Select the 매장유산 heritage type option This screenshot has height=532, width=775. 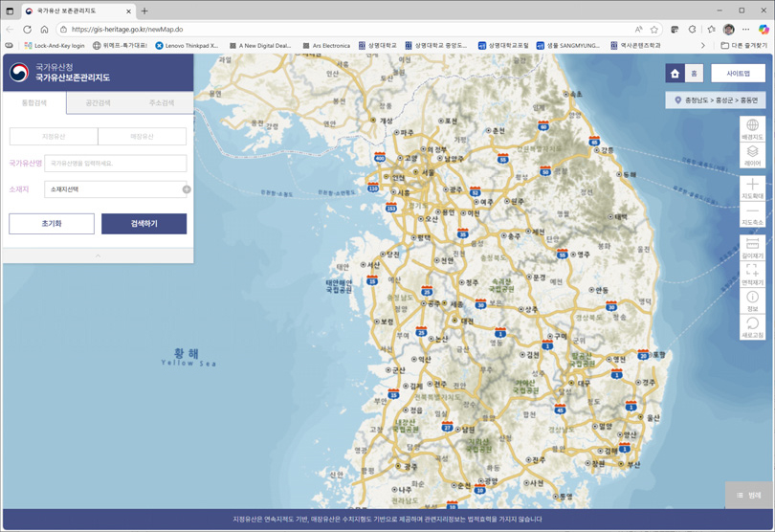point(142,137)
